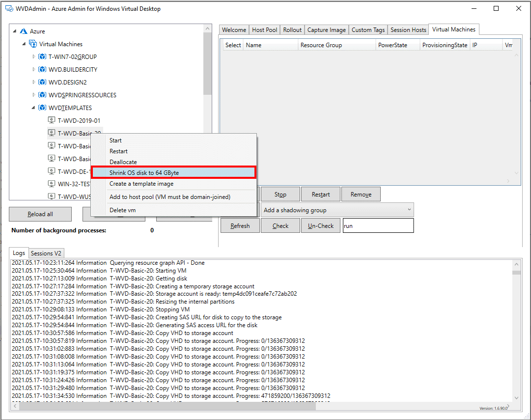Choose Start from the context menu
This screenshot has height=420, width=531.
174,140
